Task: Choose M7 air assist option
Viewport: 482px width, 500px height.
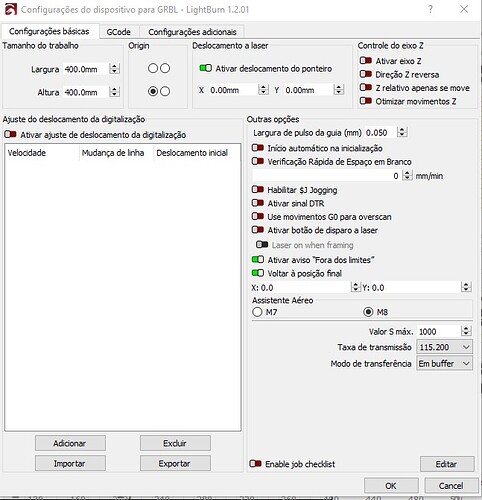Action: 257,312
